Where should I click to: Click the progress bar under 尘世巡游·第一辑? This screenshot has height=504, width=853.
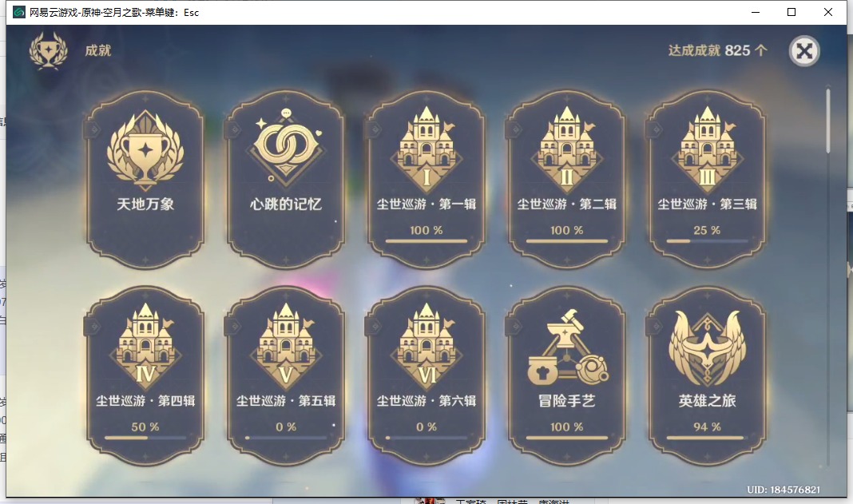426,240
